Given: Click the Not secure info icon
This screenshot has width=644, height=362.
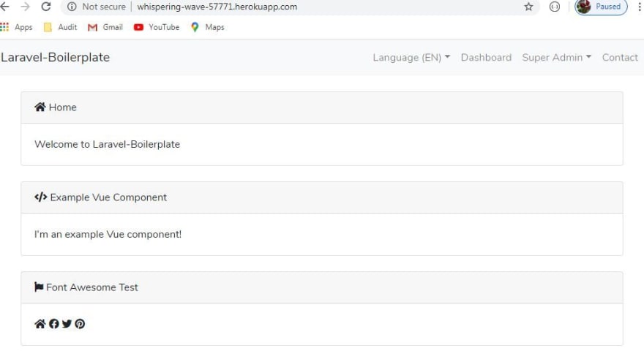Looking at the screenshot, I should coord(72,7).
